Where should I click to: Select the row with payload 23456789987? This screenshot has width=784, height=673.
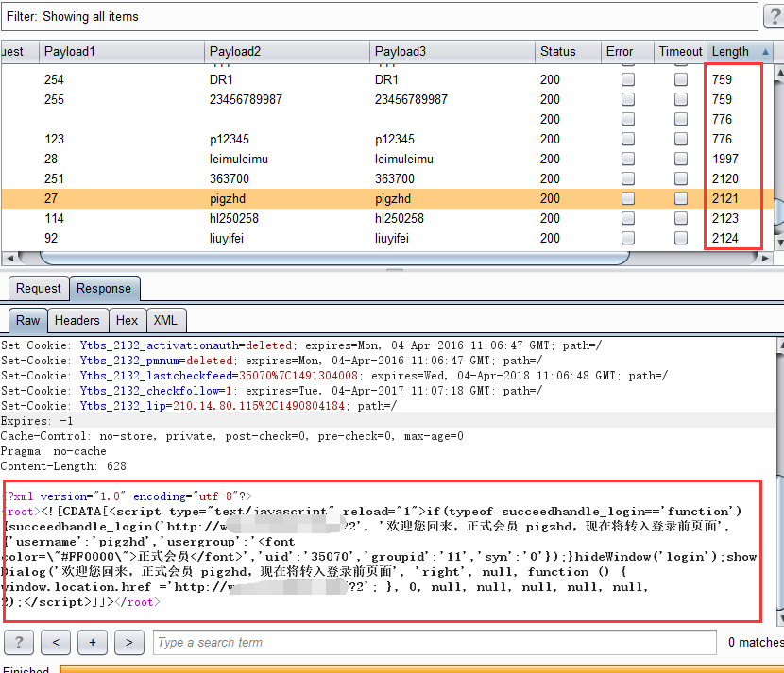[x=387, y=99]
